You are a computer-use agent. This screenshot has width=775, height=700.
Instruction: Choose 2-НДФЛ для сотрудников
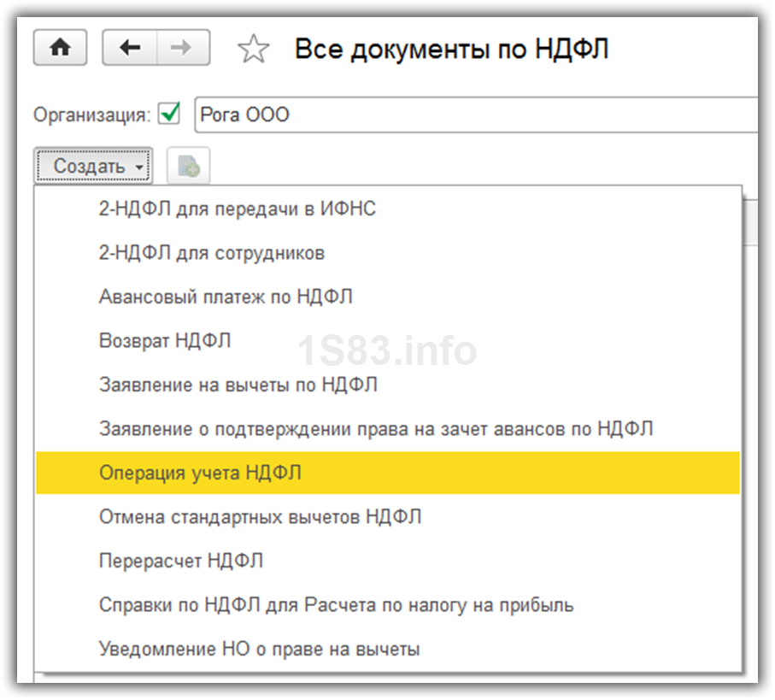pyautogui.click(x=212, y=253)
